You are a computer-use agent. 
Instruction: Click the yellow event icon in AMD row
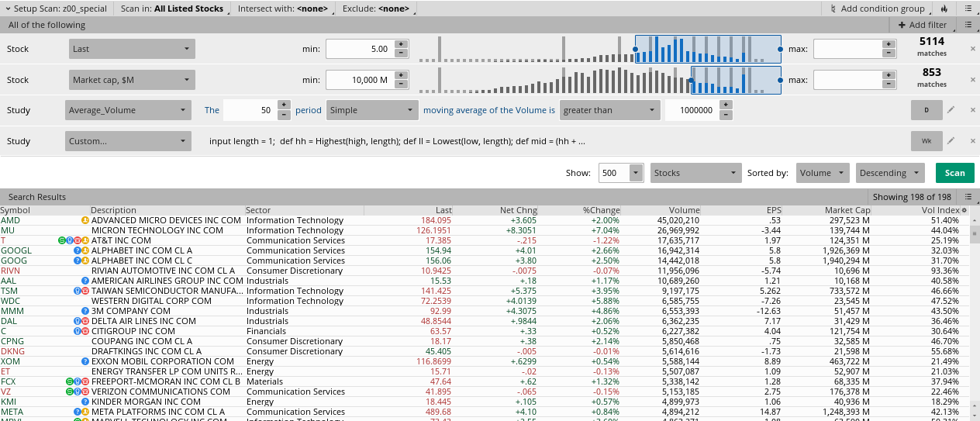click(85, 220)
